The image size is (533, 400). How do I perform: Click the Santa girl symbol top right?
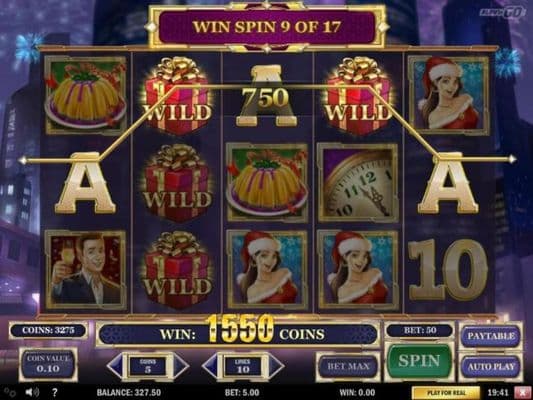(449, 95)
